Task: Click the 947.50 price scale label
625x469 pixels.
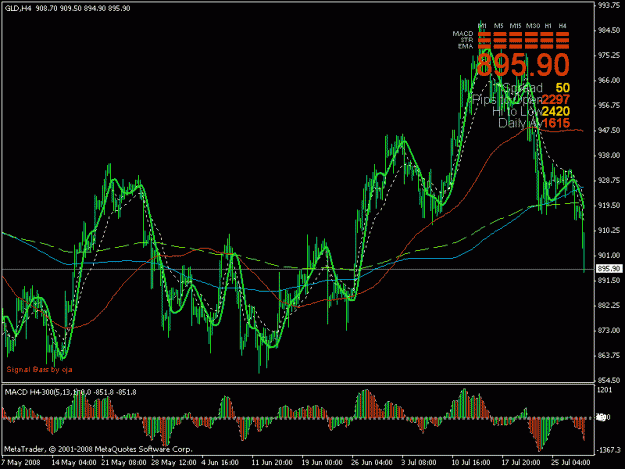Action: tap(609, 130)
